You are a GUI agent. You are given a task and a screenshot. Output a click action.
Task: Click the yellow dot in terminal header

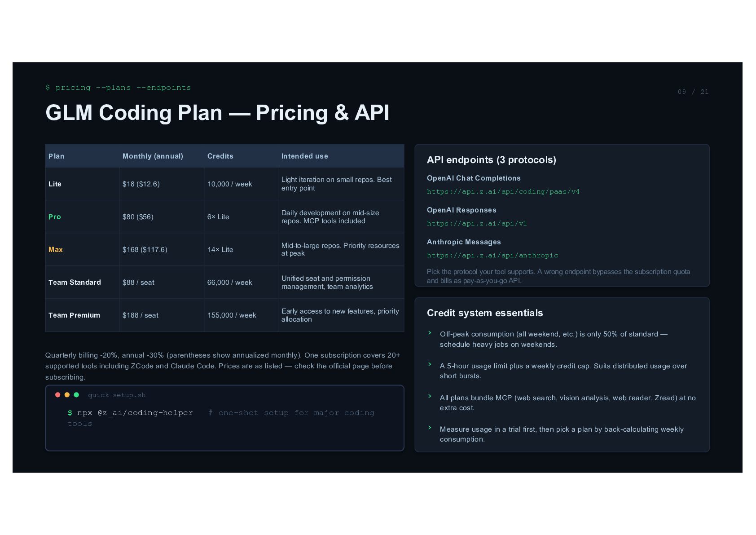pyautogui.click(x=67, y=395)
